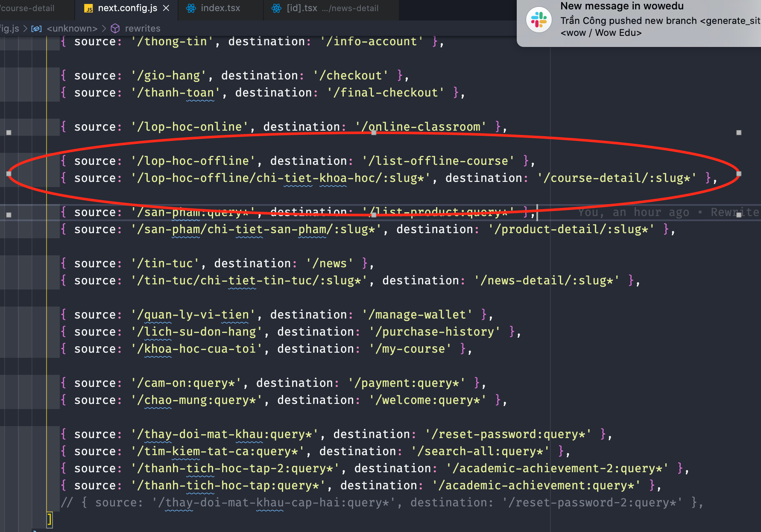The width and height of the screenshot is (761, 532).
Task: Click the '/academic-achievement:query*' destination string
Action: pyautogui.click(x=536, y=485)
